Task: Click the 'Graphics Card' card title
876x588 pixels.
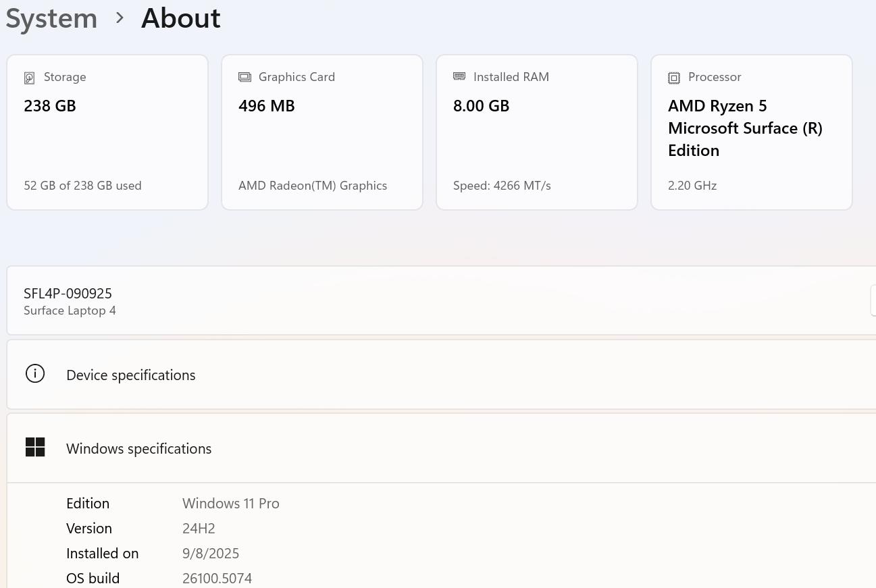Action: tap(297, 77)
